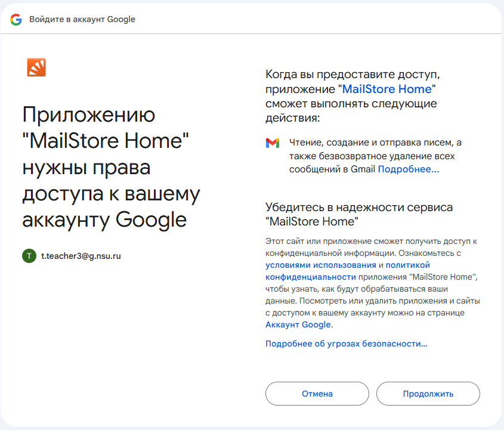Screen dimensions: 504x430
Task: Click the Чтение, создание и отправка писем description
Action: point(375,156)
